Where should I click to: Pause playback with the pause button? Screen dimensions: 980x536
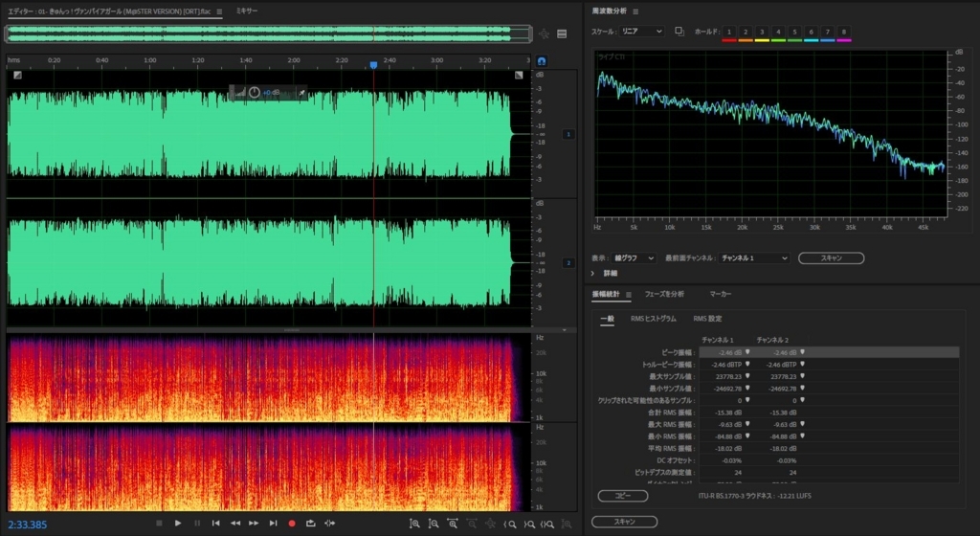[197, 524]
